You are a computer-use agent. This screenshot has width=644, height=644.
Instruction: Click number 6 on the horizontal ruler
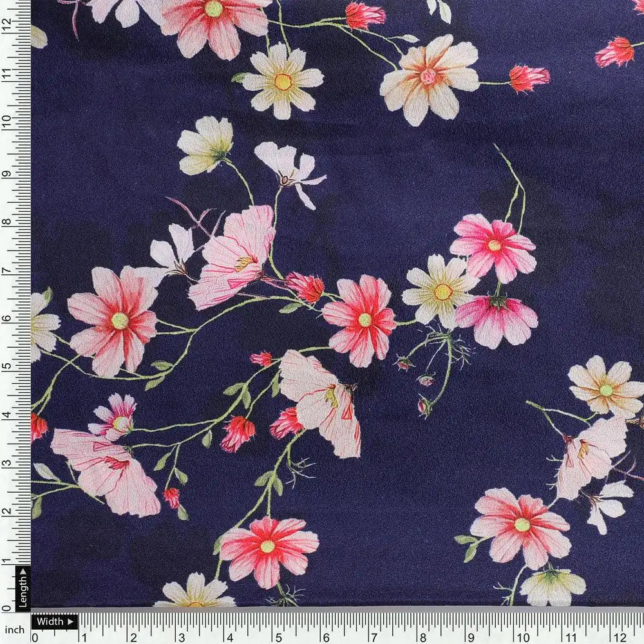click(x=327, y=636)
